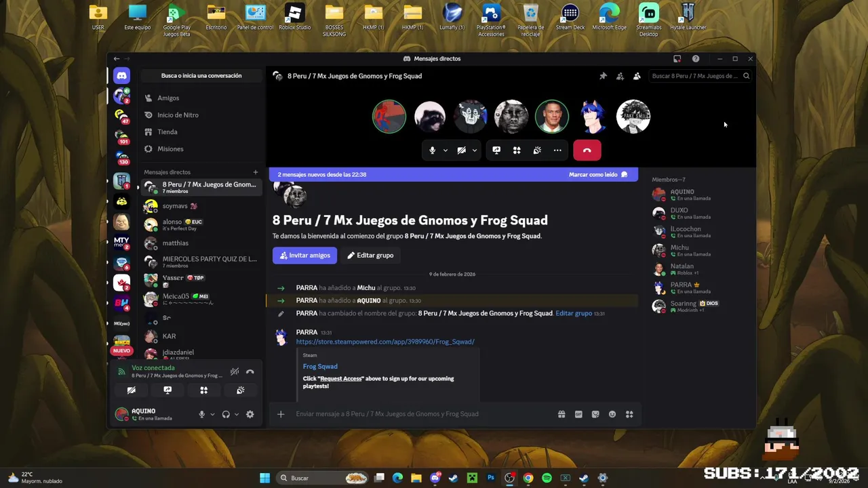Open Discord home direct messages icon
This screenshot has height=488, width=868.
tap(121, 76)
